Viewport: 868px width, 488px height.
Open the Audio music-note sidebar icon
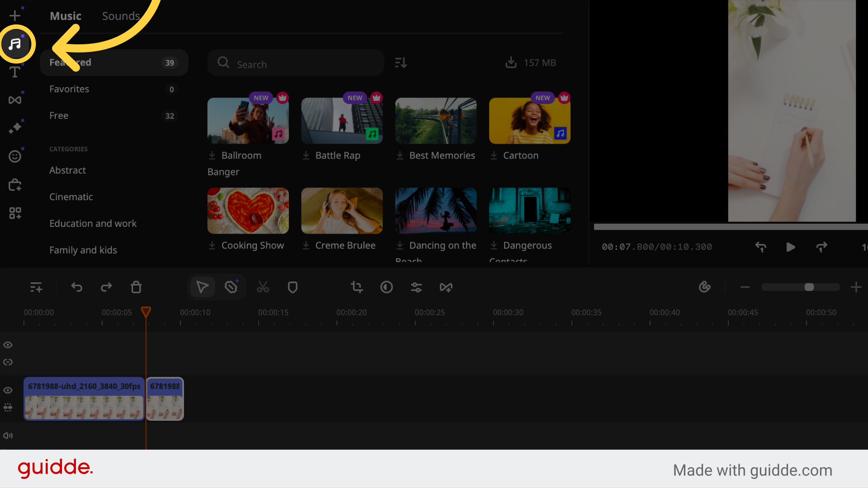click(15, 44)
